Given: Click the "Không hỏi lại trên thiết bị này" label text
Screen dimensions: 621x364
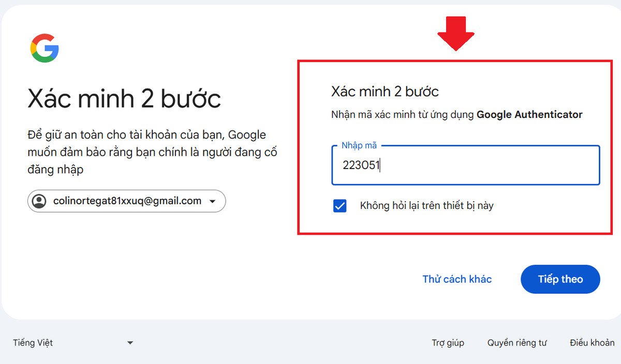Looking at the screenshot, I should (x=426, y=206).
